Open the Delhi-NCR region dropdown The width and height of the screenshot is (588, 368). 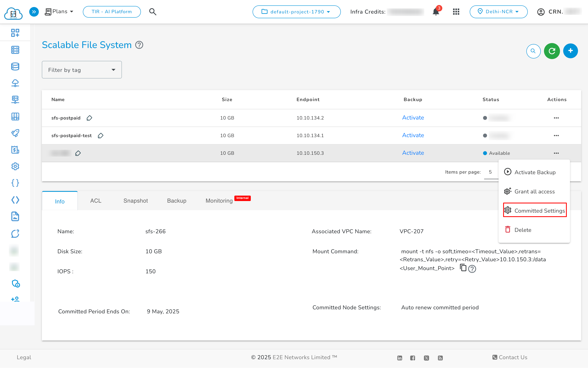(x=498, y=12)
